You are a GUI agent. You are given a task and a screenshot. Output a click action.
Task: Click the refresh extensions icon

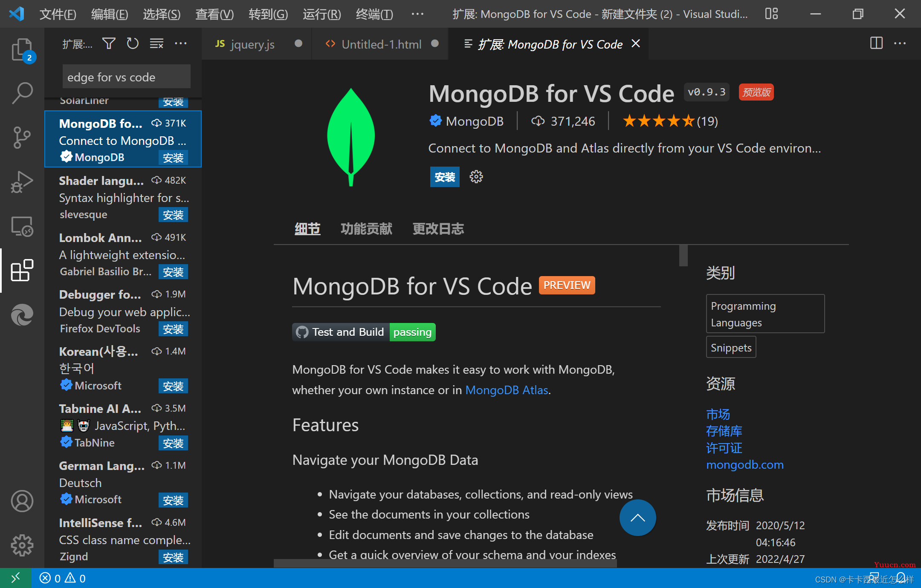pos(133,43)
